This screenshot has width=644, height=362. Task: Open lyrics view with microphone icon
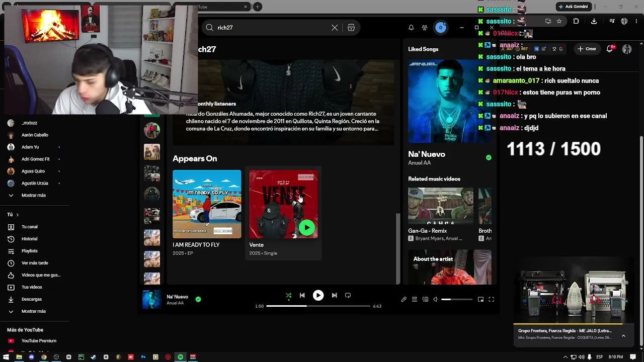[404, 300]
